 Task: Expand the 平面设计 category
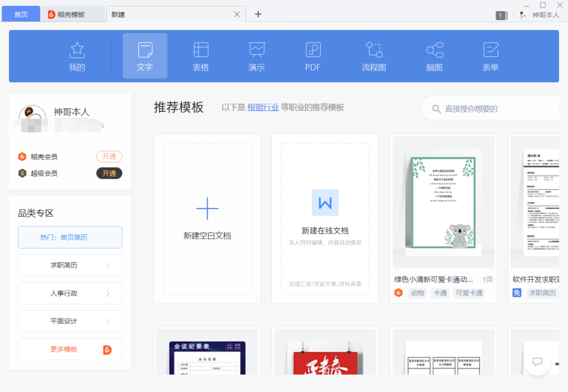click(x=70, y=321)
